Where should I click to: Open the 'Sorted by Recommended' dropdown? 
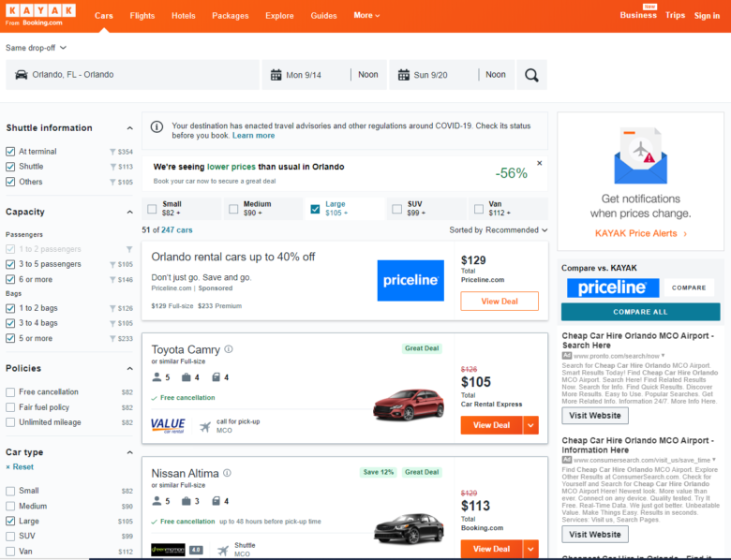499,230
